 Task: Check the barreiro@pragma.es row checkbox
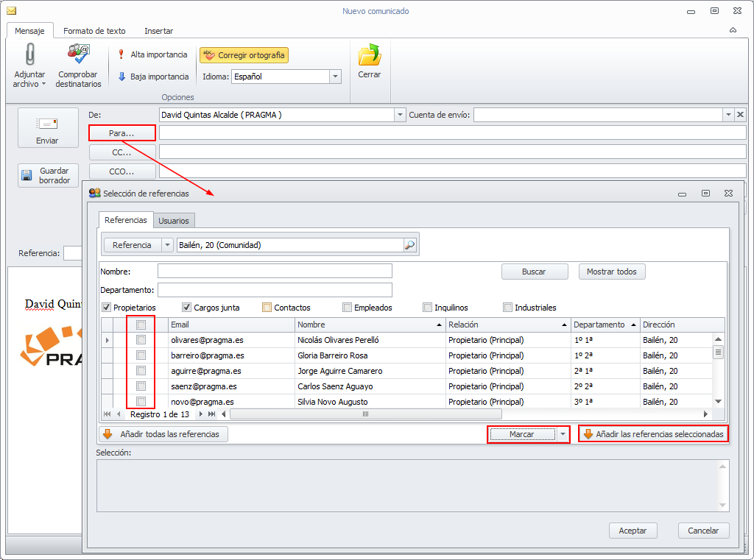[141, 355]
